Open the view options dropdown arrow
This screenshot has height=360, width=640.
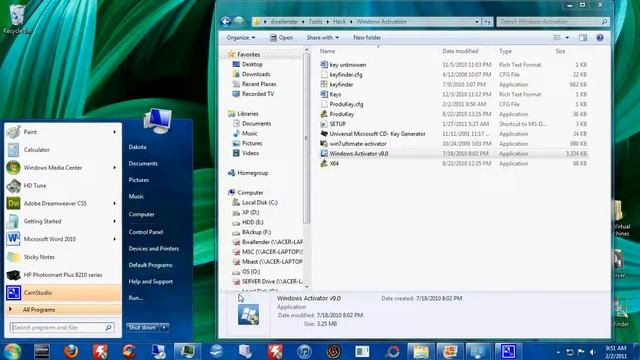(567, 38)
